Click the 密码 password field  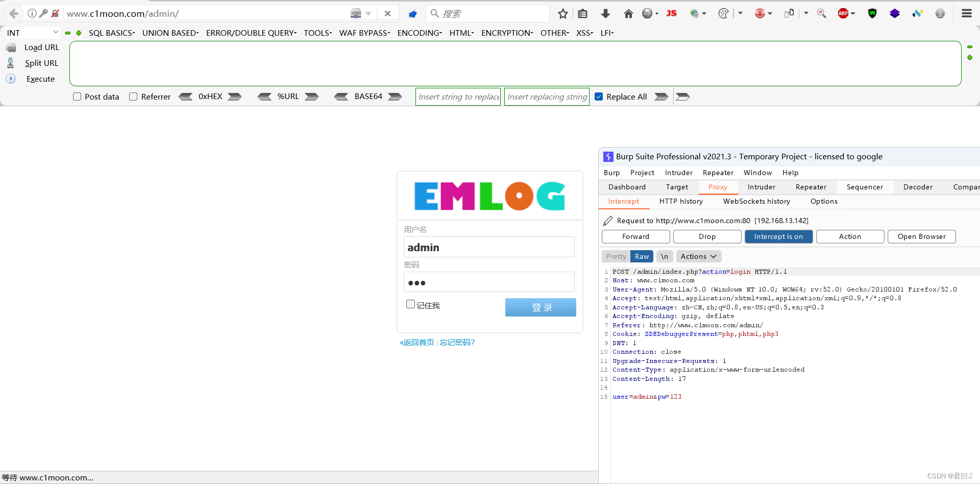489,282
